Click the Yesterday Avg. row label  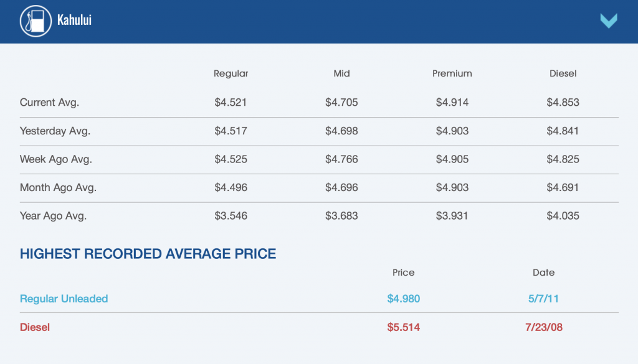pyautogui.click(x=55, y=131)
